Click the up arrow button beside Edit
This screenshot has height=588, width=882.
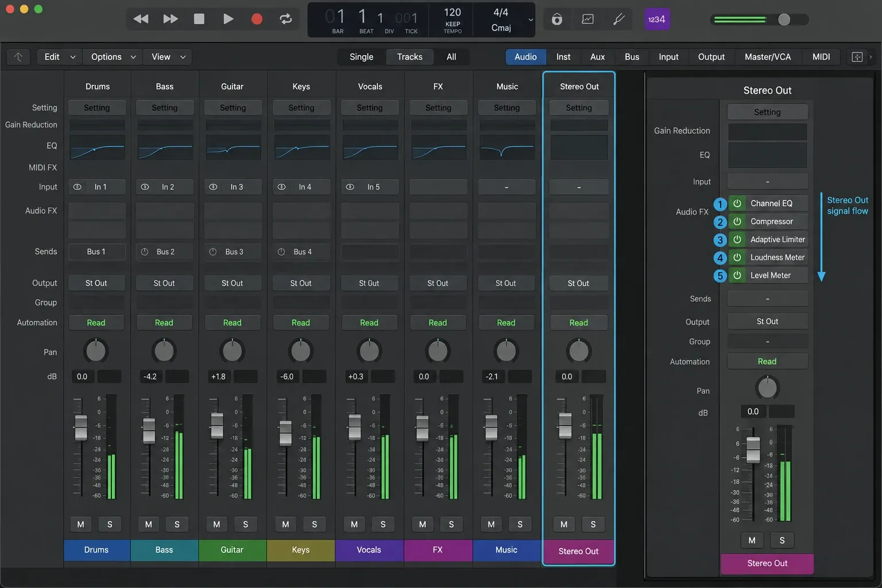(18, 57)
